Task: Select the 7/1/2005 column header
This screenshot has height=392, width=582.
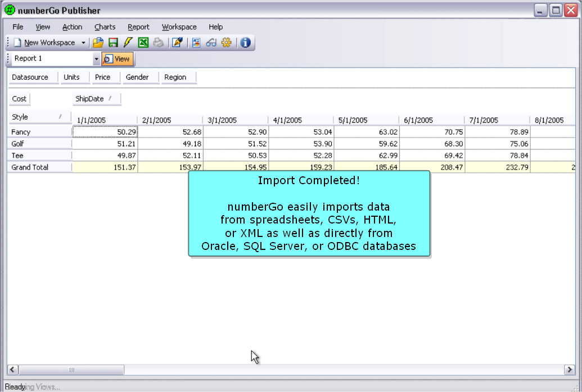Action: 497,120
